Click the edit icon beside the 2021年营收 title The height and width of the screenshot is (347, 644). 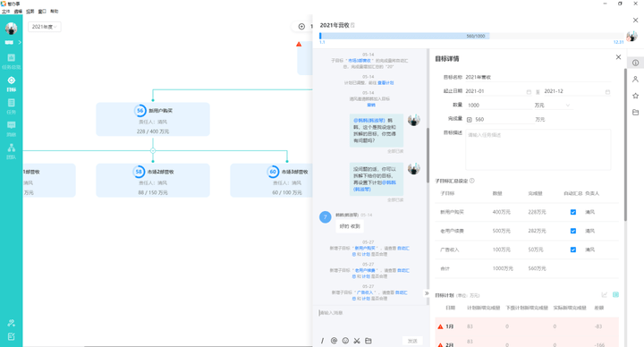352,25
